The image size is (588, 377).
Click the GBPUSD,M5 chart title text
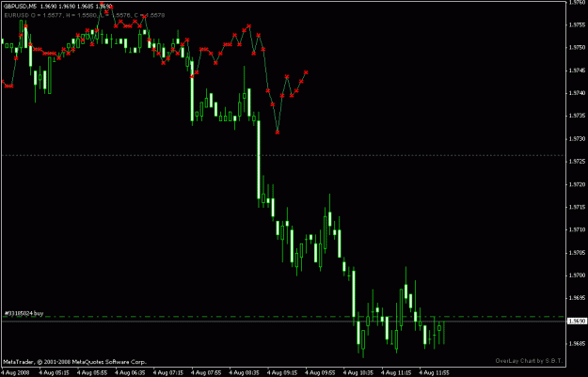click(x=21, y=7)
